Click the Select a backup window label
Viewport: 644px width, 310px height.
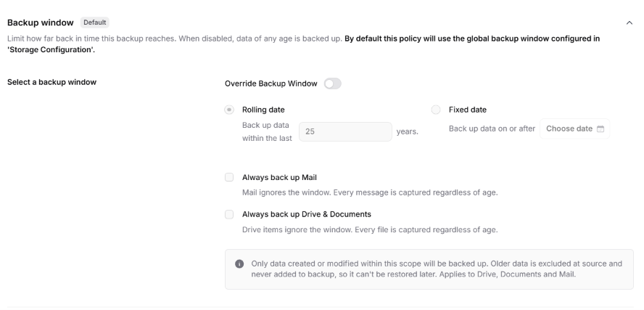(51, 82)
